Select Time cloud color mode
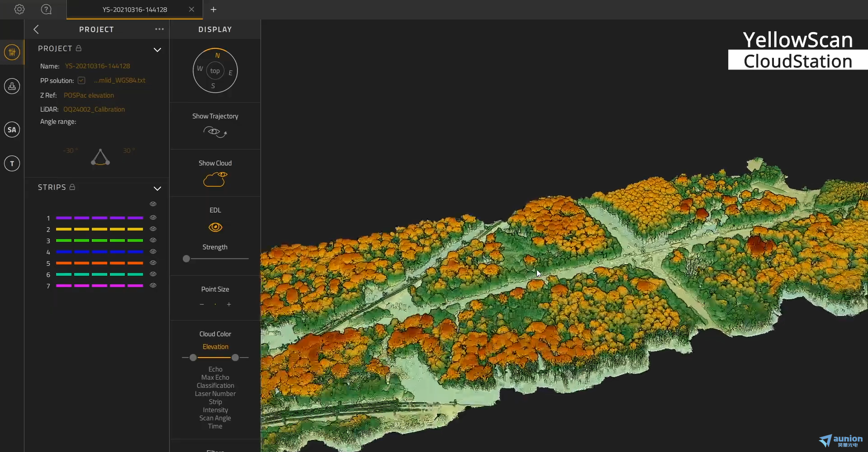 point(215,426)
